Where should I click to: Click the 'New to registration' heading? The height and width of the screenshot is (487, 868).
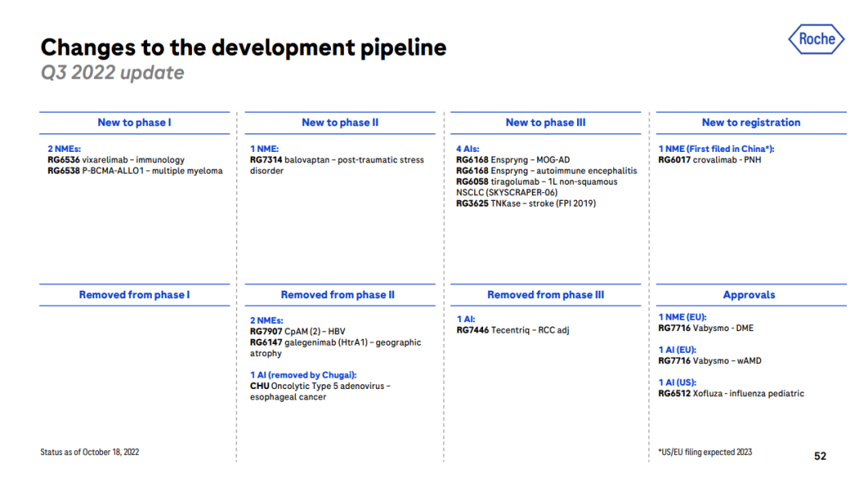(751, 122)
